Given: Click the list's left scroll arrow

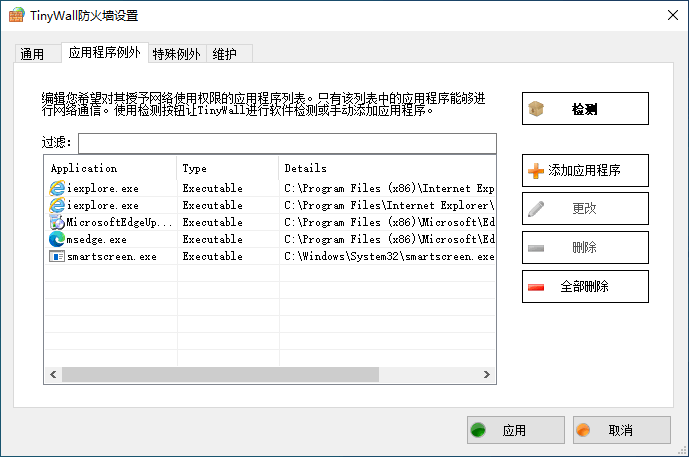Looking at the screenshot, I should pyautogui.click(x=53, y=374).
